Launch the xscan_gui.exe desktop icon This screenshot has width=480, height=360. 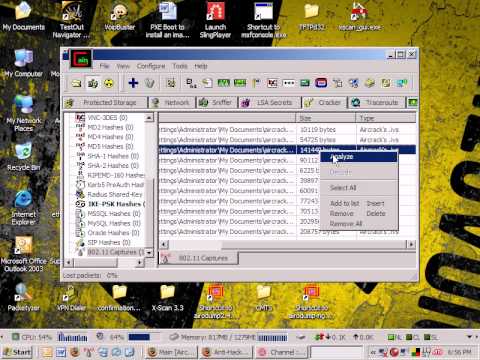(x=359, y=17)
